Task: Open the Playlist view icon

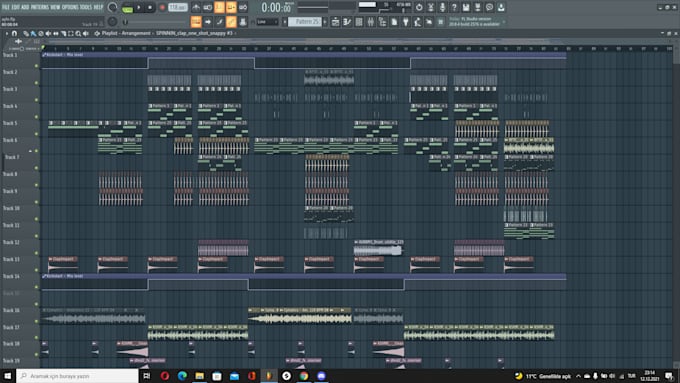Action: click(335, 22)
